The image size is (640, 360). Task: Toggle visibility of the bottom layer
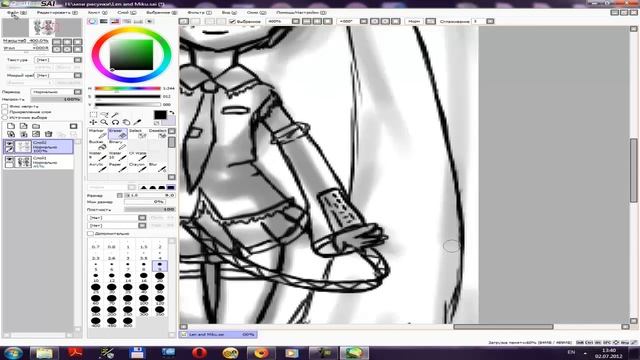9,160
